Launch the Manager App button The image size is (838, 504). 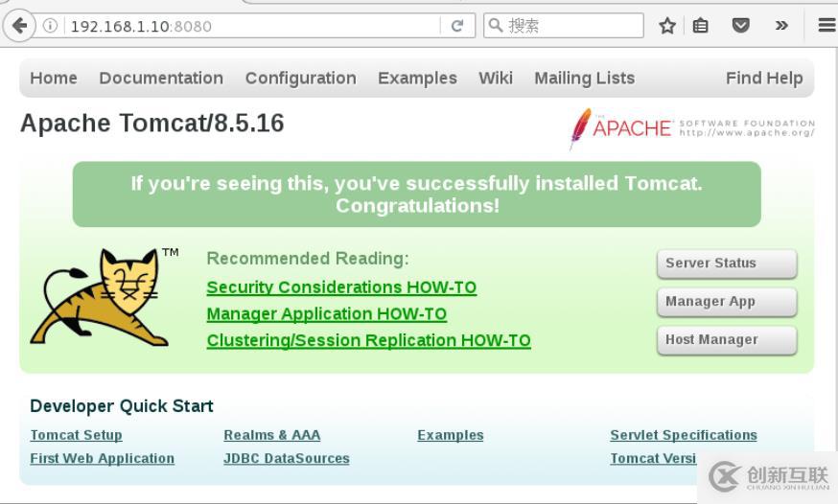727,302
